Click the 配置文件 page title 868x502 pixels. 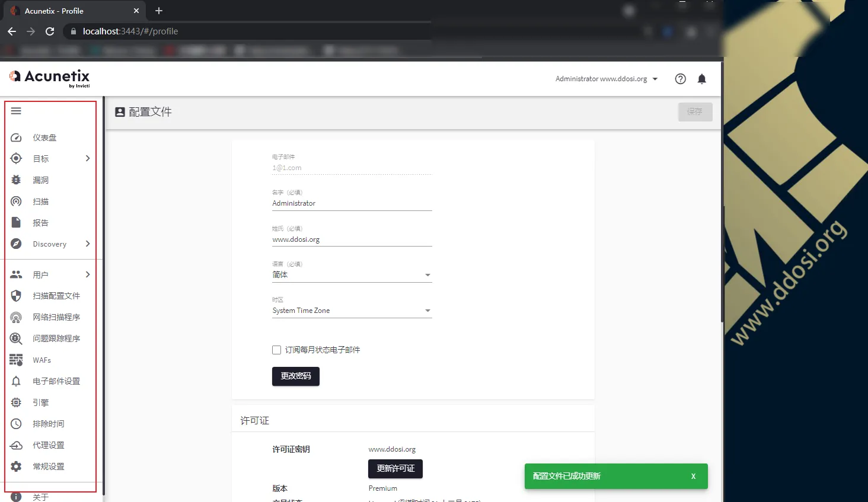click(151, 112)
